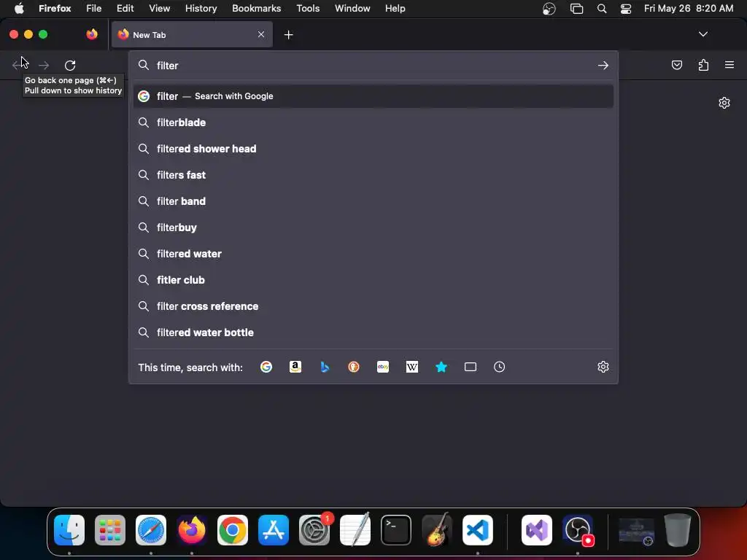Click the pinned Firefox tab icon
Viewport: 747px width, 560px height.
pos(92,34)
